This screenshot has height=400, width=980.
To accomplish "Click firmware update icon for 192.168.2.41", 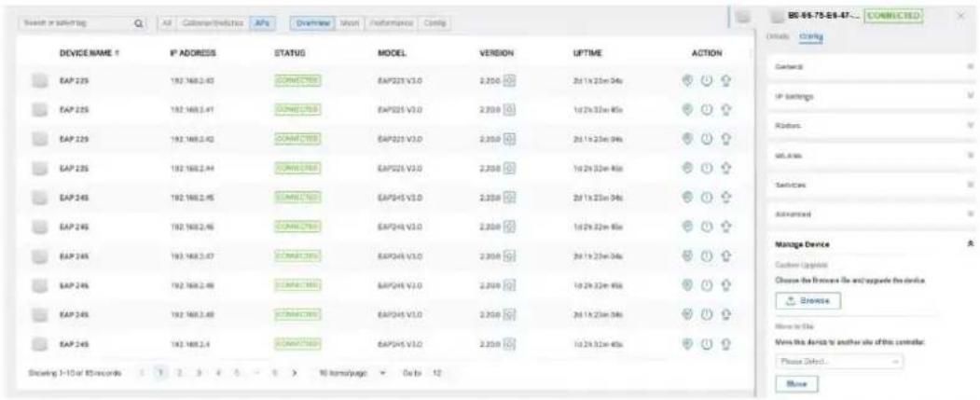I will [509, 108].
